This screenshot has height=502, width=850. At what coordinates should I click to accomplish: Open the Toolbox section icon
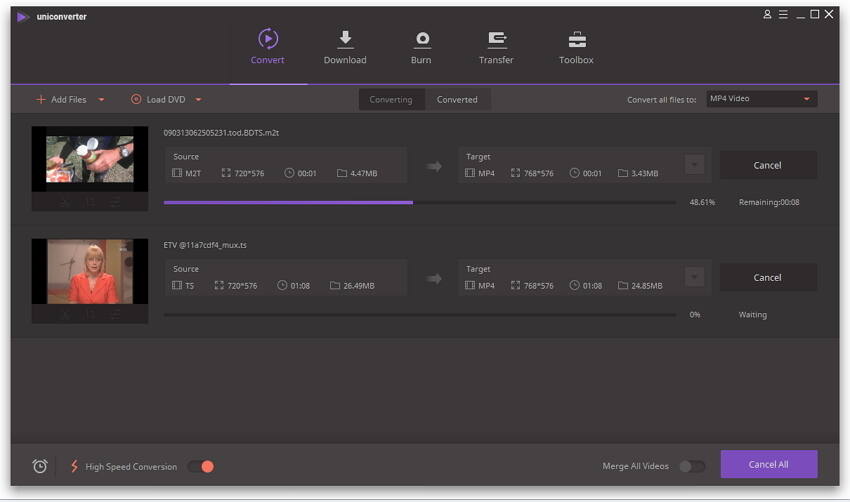(x=577, y=40)
